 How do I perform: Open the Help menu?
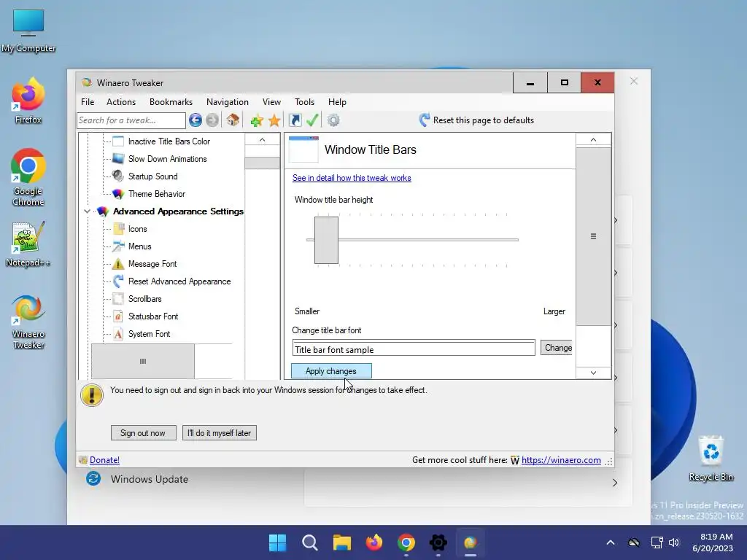pos(337,102)
